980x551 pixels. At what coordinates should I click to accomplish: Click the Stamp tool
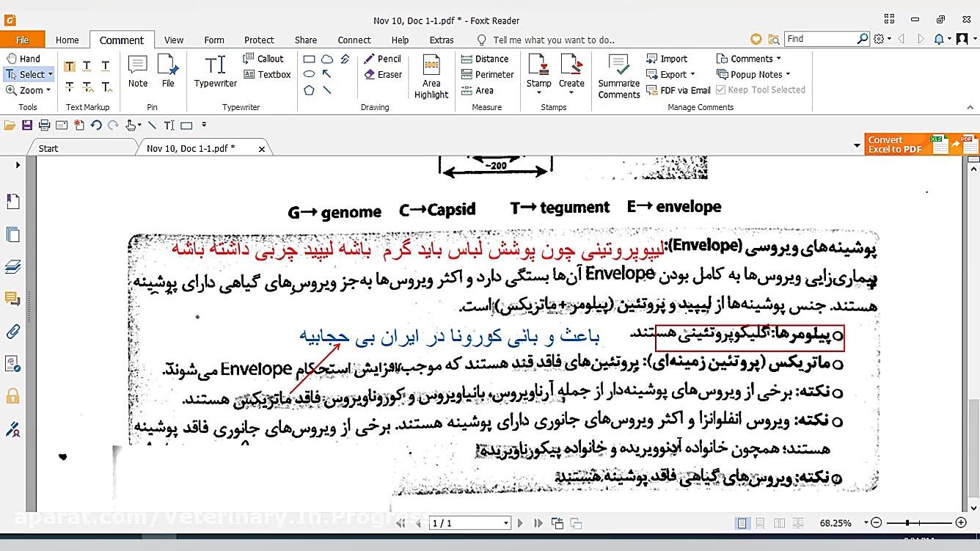(x=538, y=73)
